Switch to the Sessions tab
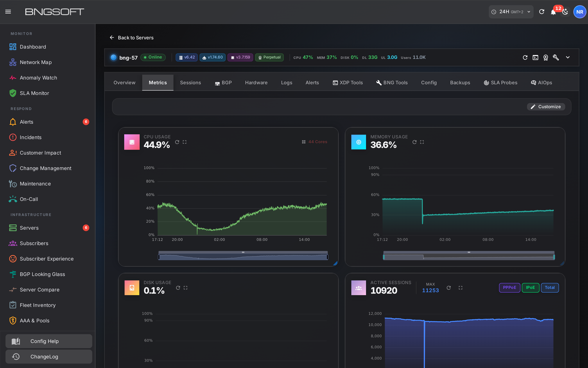Viewport: 588px width, 368px height. (191, 83)
